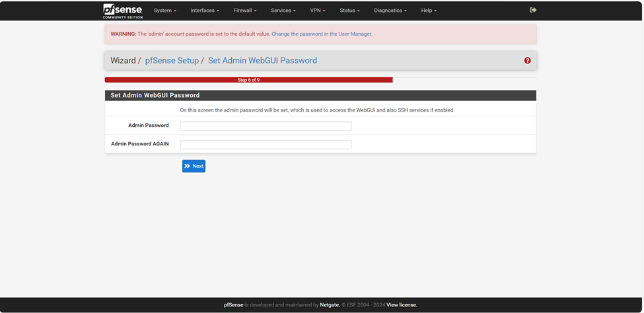Expand the Services menu
This screenshot has height=313, width=644.
(283, 11)
